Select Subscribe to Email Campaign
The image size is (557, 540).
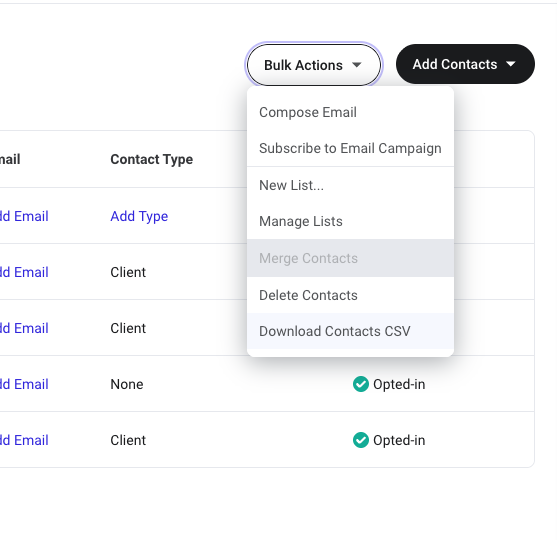[350, 148]
